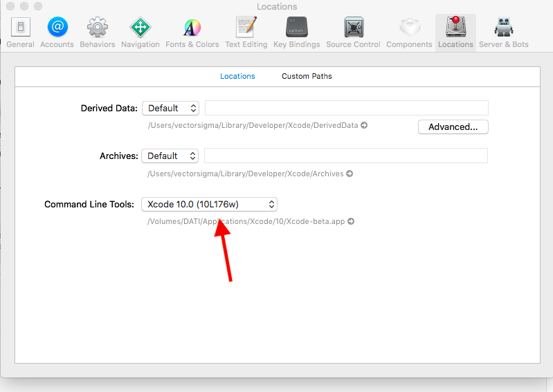The height and width of the screenshot is (392, 553).
Task: Open the Command Line Tools dropdown
Action: 210,204
